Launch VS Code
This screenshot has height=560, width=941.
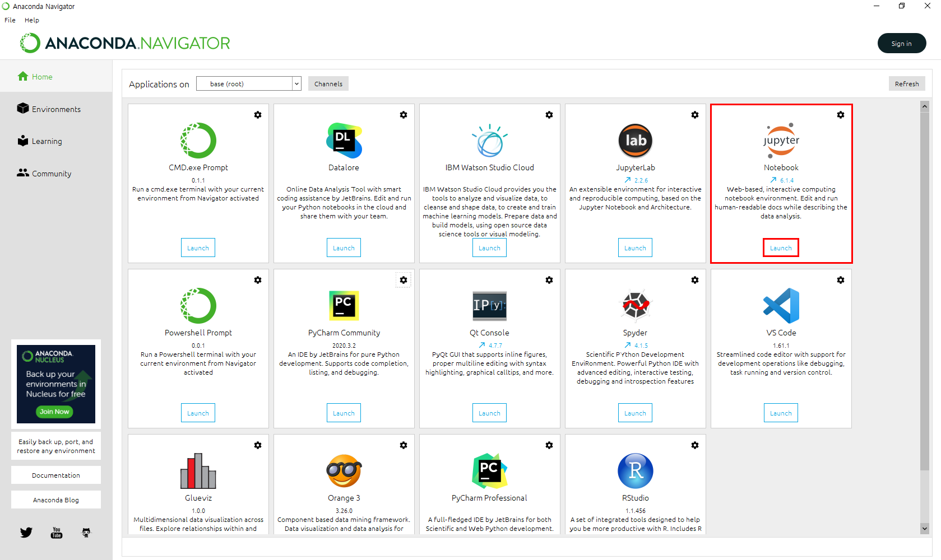tap(781, 413)
